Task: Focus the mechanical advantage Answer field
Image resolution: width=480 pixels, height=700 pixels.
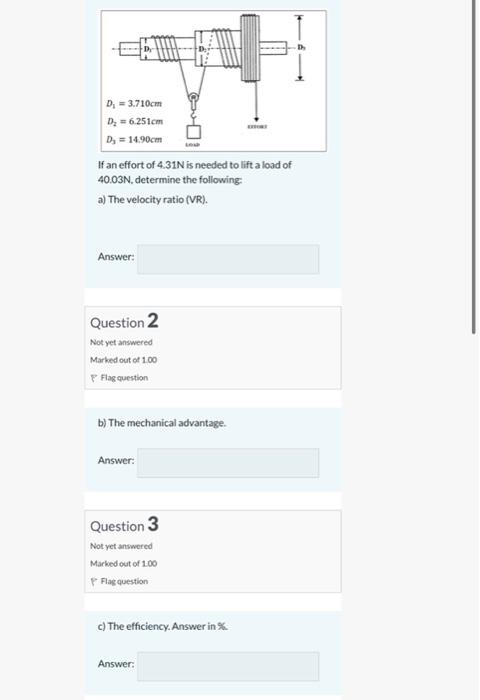Action: click(228, 463)
